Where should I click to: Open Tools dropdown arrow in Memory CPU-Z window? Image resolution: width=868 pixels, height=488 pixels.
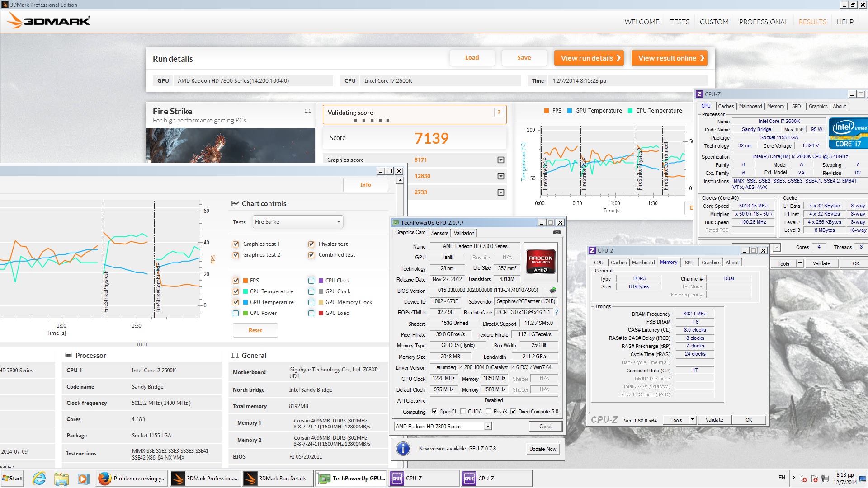(692, 420)
